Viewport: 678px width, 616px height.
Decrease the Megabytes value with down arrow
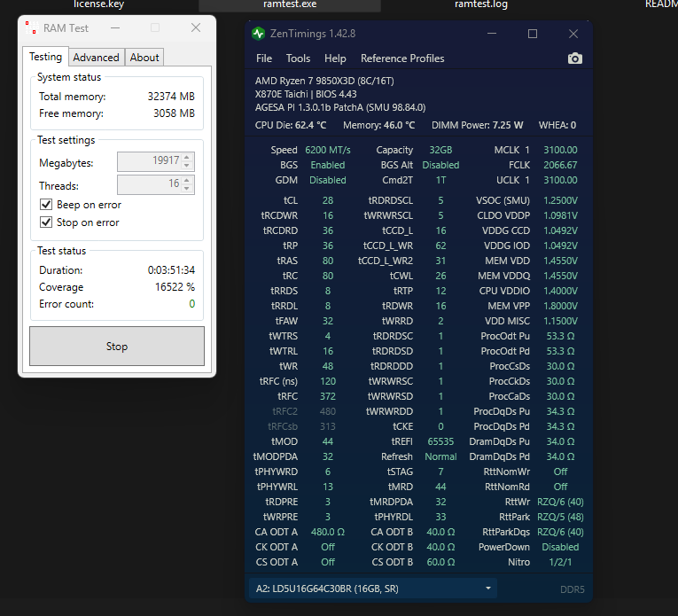[x=187, y=166]
